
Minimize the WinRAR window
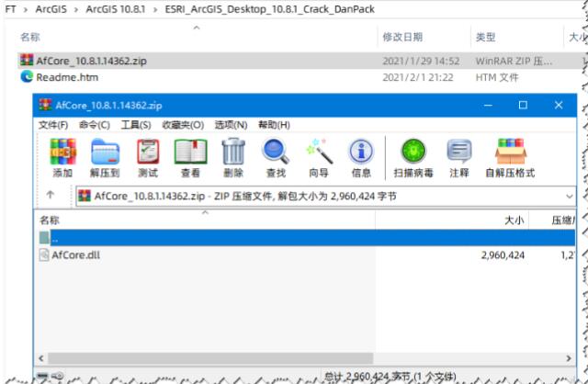coord(488,105)
